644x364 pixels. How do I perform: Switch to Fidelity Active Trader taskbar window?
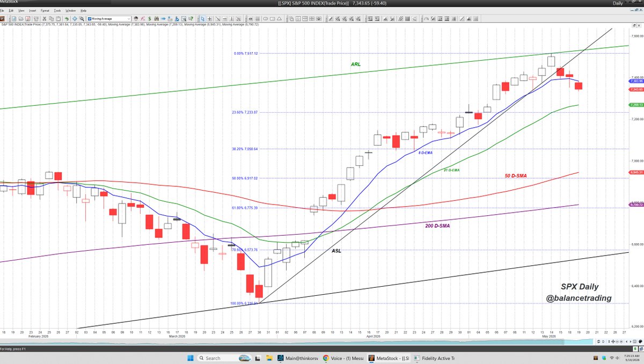(435, 358)
